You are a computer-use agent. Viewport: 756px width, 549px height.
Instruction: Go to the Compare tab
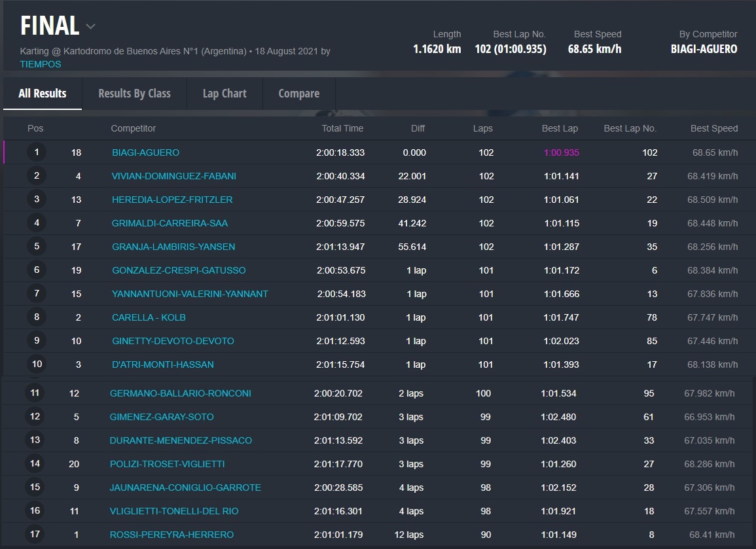(298, 94)
